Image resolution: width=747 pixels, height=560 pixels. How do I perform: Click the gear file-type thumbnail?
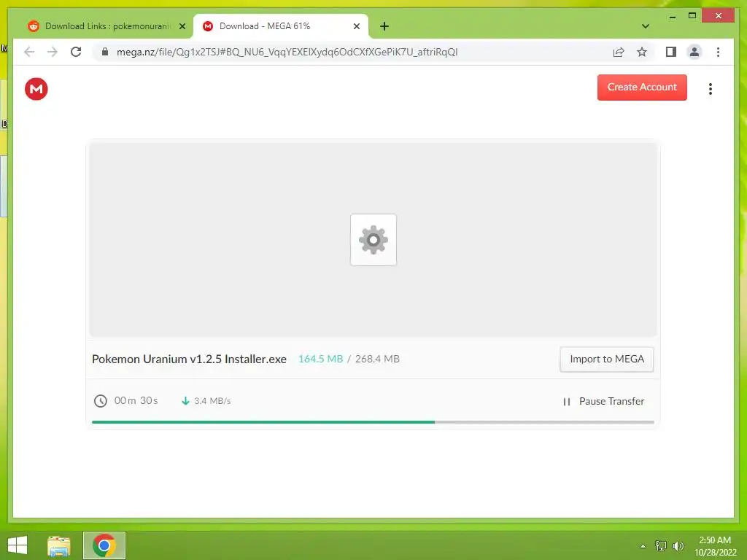point(373,239)
